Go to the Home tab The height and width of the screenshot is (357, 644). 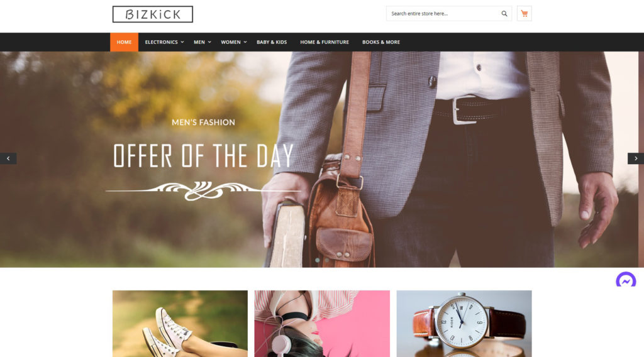click(x=124, y=42)
